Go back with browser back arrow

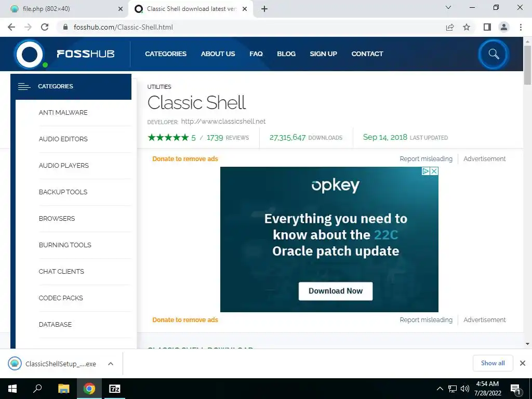[x=11, y=27]
